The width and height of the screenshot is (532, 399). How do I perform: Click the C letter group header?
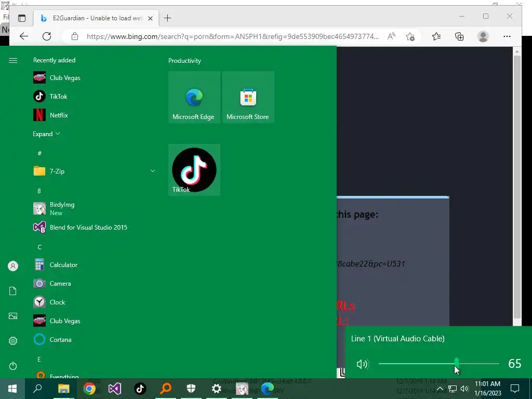point(39,247)
